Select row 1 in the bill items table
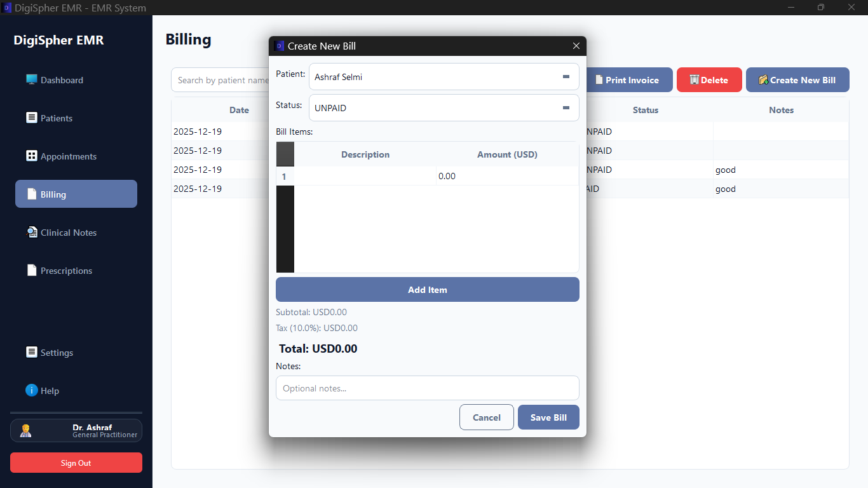This screenshot has width=868, height=488. coord(284,176)
